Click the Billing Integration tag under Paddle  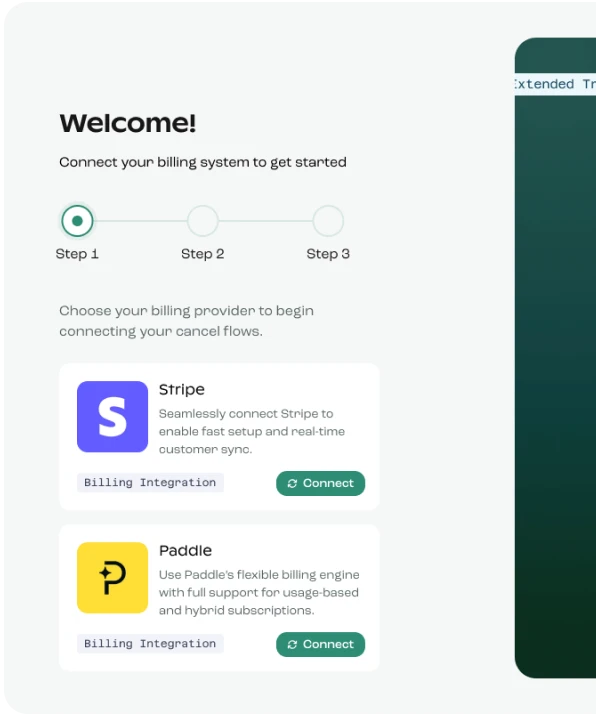coord(150,644)
